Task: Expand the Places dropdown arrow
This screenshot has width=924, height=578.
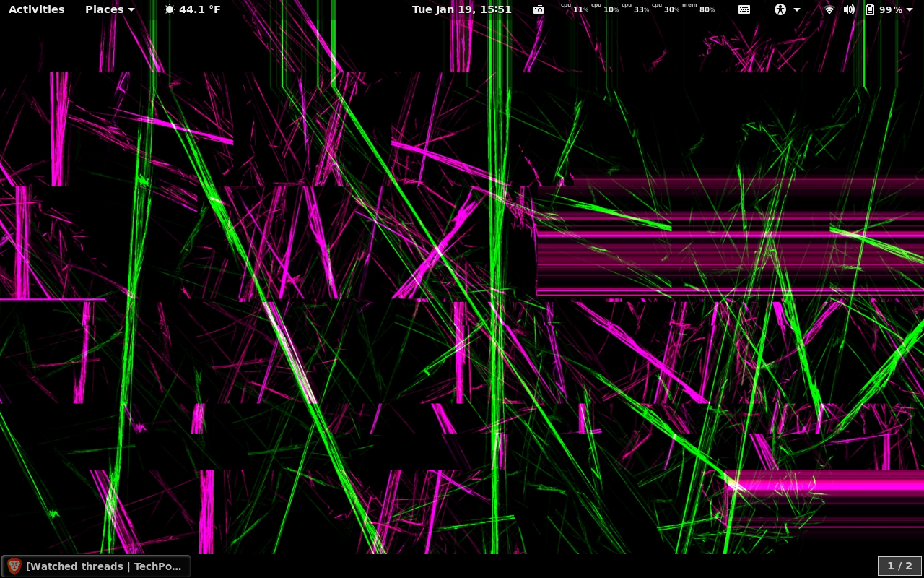Action: (131, 10)
